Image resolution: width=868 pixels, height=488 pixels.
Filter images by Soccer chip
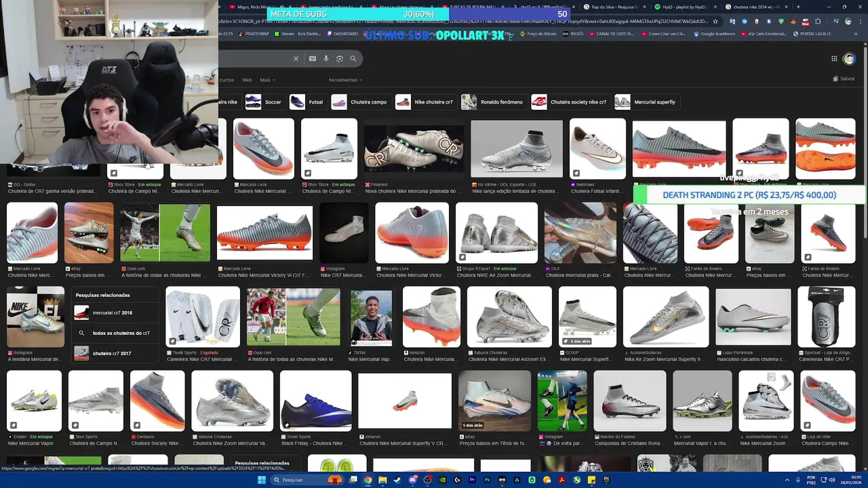click(x=264, y=102)
